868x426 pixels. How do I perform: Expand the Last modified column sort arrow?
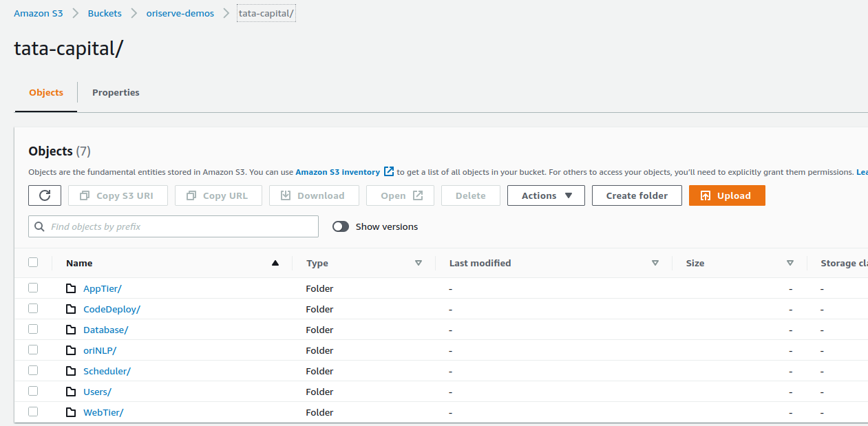(x=655, y=263)
